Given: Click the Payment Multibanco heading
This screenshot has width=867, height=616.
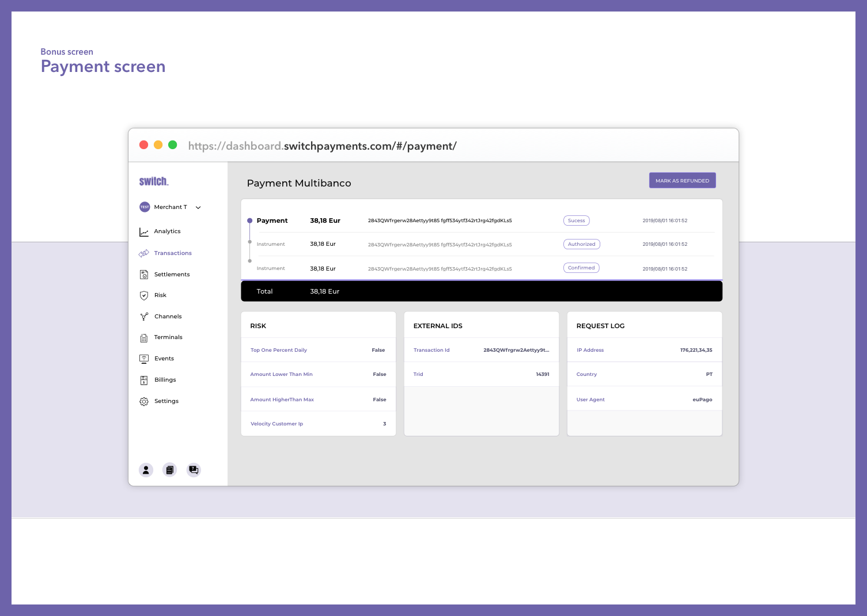Looking at the screenshot, I should [299, 183].
